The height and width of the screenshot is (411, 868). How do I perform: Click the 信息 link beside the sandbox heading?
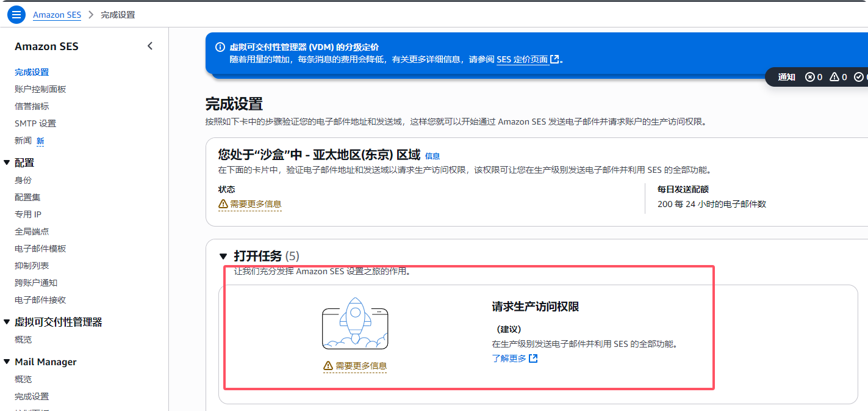(x=432, y=156)
